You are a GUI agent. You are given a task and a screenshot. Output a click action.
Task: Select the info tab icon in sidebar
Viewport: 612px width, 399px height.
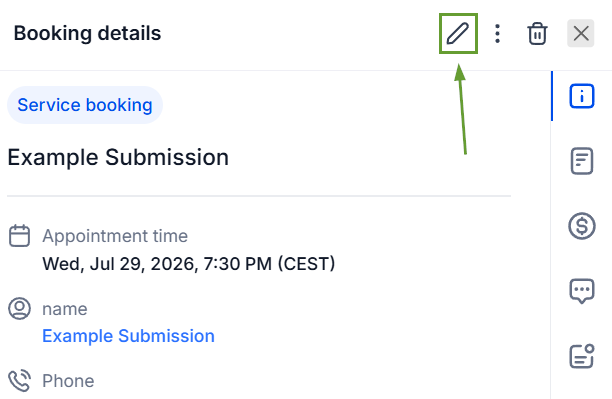point(582,96)
